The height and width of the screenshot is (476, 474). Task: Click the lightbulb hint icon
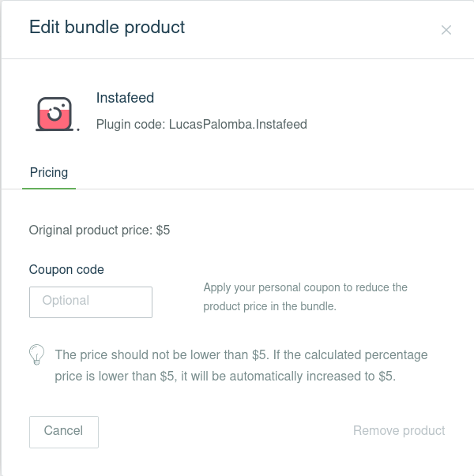[37, 354]
